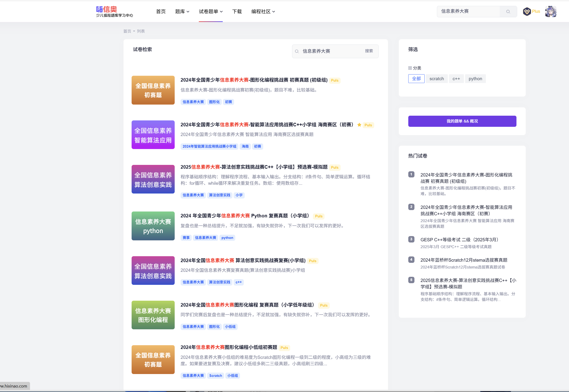
Task: Click the Plus membership badge icon
Action: [x=527, y=12]
